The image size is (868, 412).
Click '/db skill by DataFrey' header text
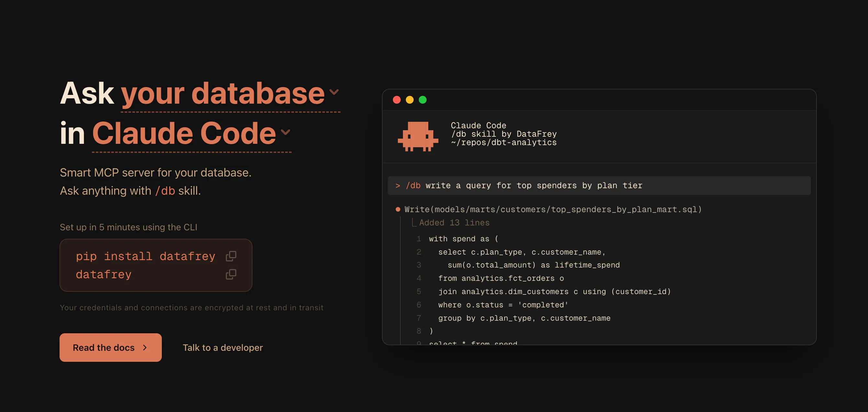(504, 134)
